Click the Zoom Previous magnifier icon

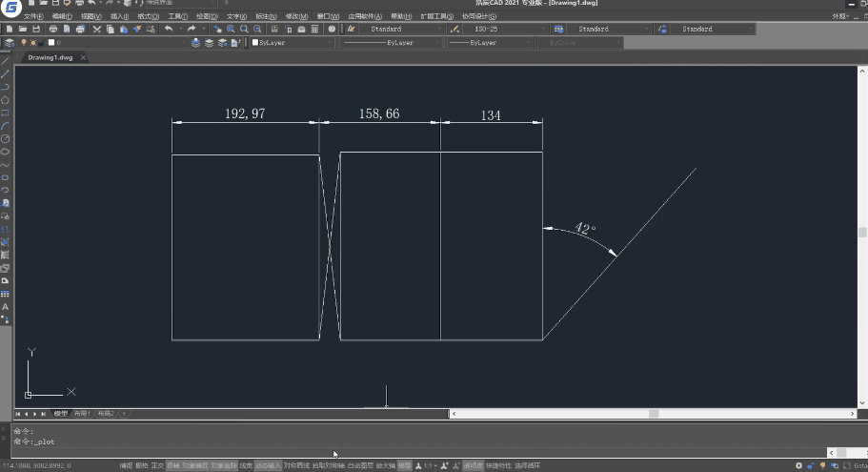pyautogui.click(x=257, y=29)
